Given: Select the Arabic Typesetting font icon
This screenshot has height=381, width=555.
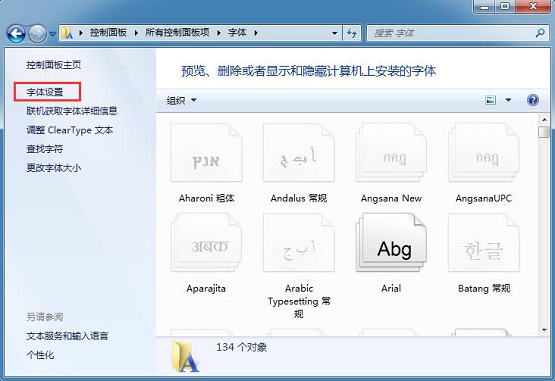Looking at the screenshot, I should (x=299, y=243).
